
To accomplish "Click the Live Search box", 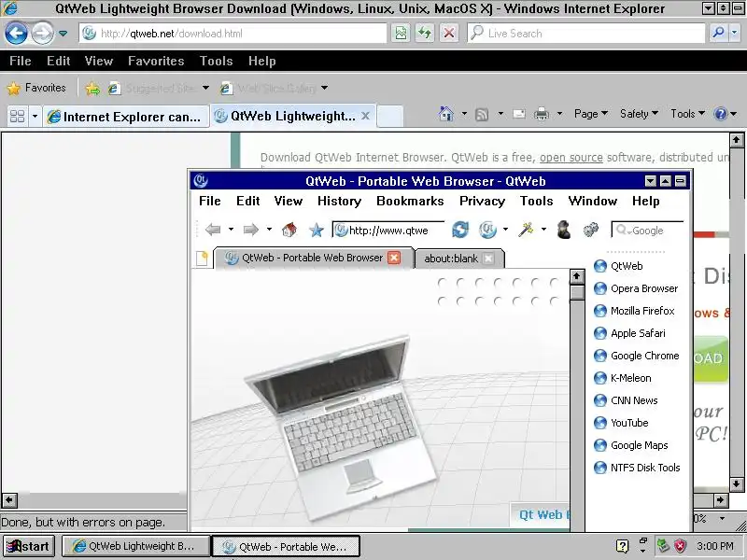I will click(x=586, y=34).
